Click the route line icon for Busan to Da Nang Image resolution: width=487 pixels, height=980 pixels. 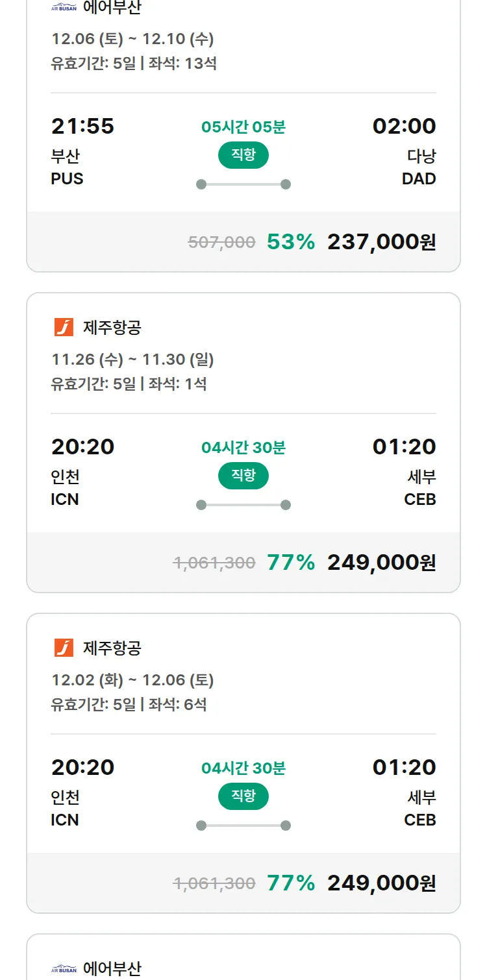[243, 184]
